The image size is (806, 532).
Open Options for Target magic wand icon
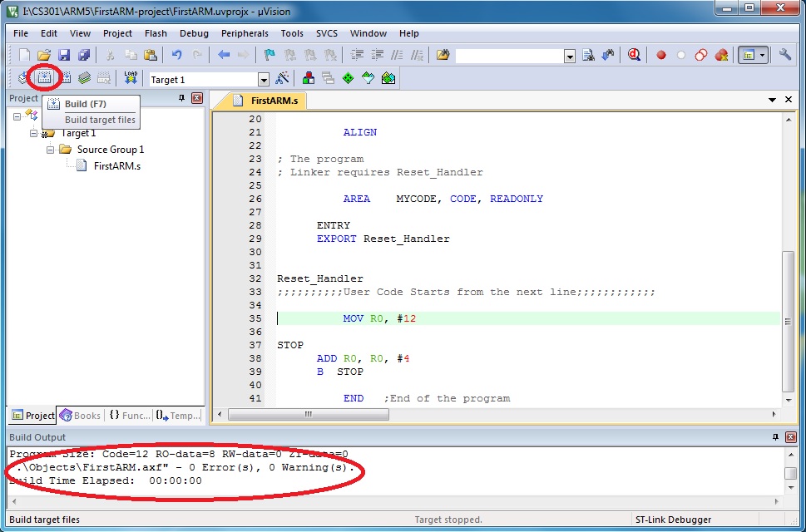(282, 79)
